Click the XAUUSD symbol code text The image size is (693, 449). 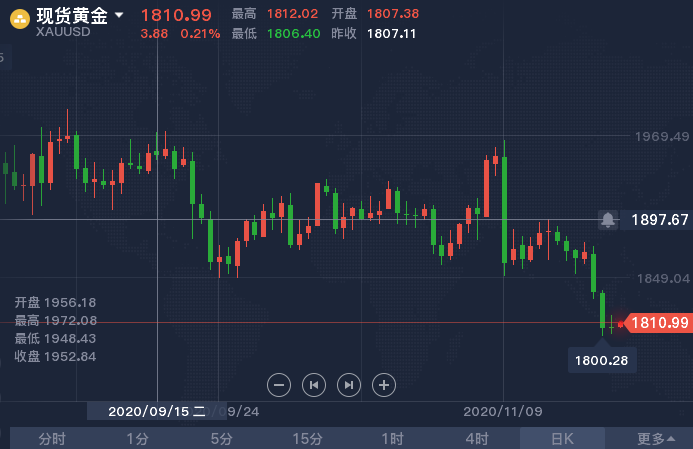click(x=66, y=32)
